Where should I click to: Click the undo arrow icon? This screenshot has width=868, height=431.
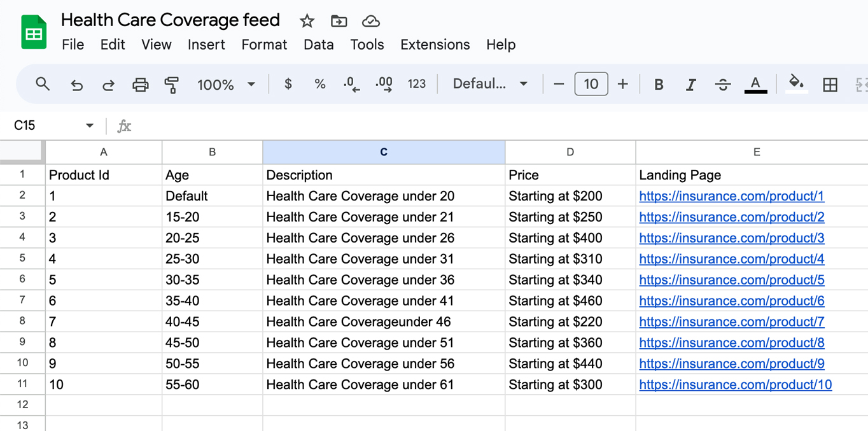(77, 85)
